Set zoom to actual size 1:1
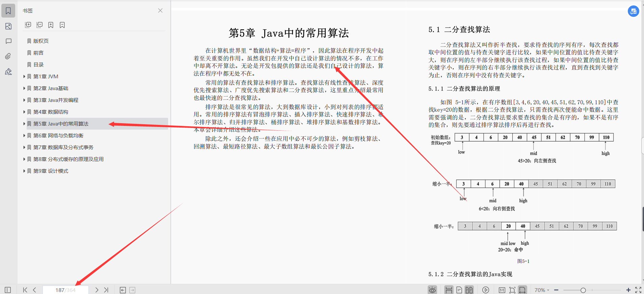This screenshot has width=644, height=294. [502, 290]
